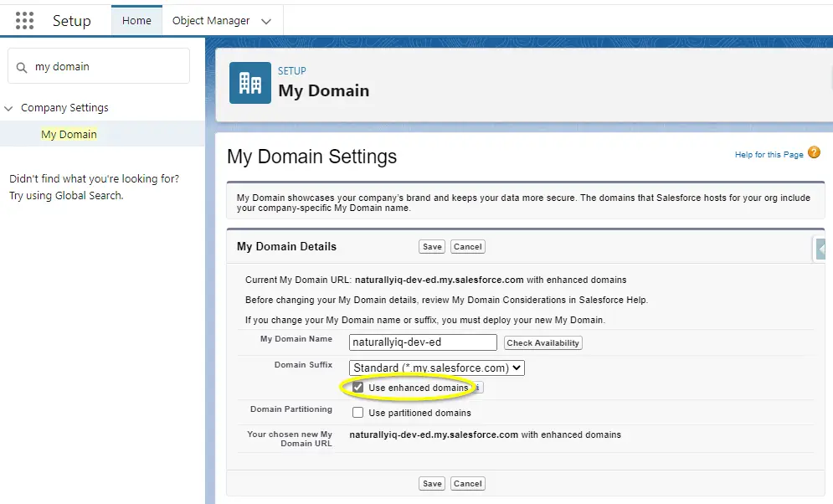Click the My Domain building icon
Viewport: 833px width, 504px height.
(250, 83)
